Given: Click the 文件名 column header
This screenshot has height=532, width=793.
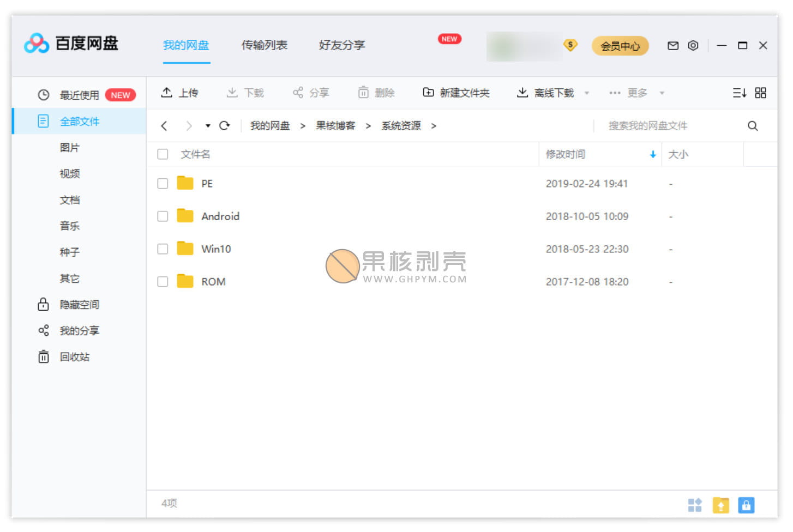Looking at the screenshot, I should coord(195,154).
